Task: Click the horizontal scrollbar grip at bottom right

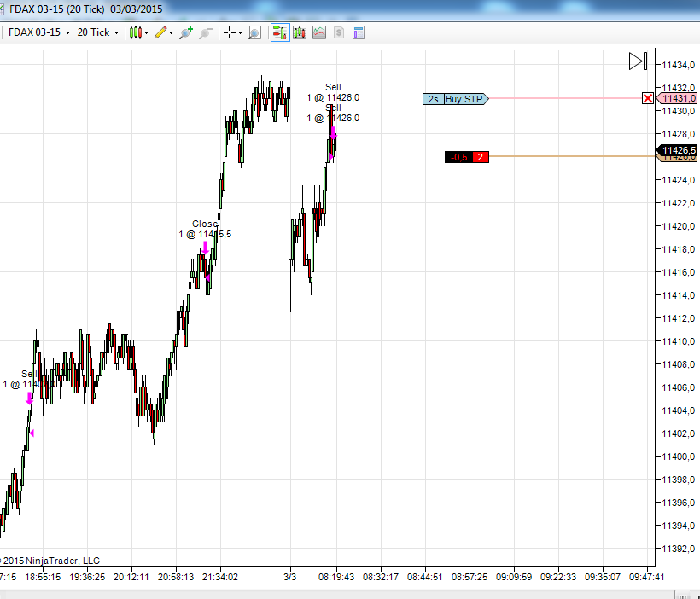Action: pos(682,595)
